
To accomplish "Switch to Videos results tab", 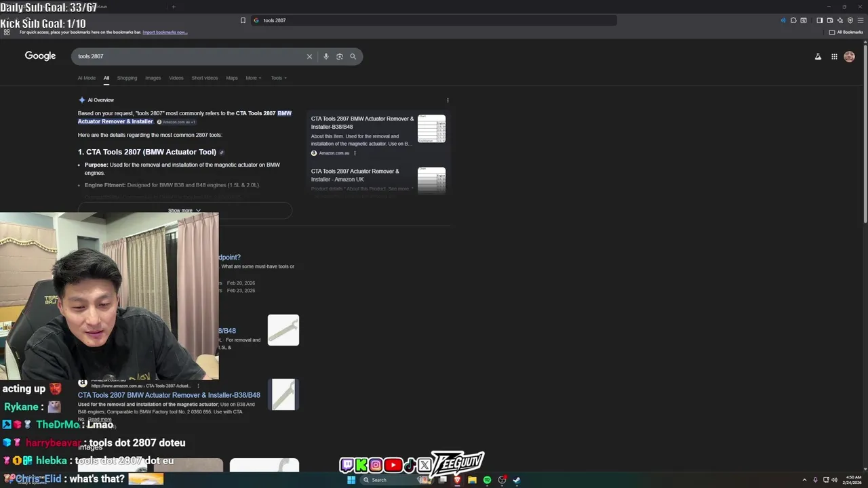I will 176,78.
